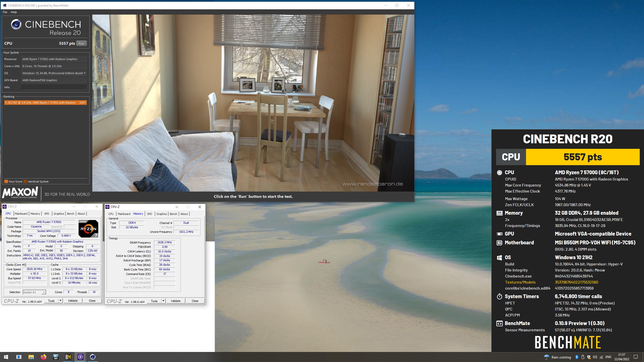Click the Identical System legend swatch

point(25,182)
